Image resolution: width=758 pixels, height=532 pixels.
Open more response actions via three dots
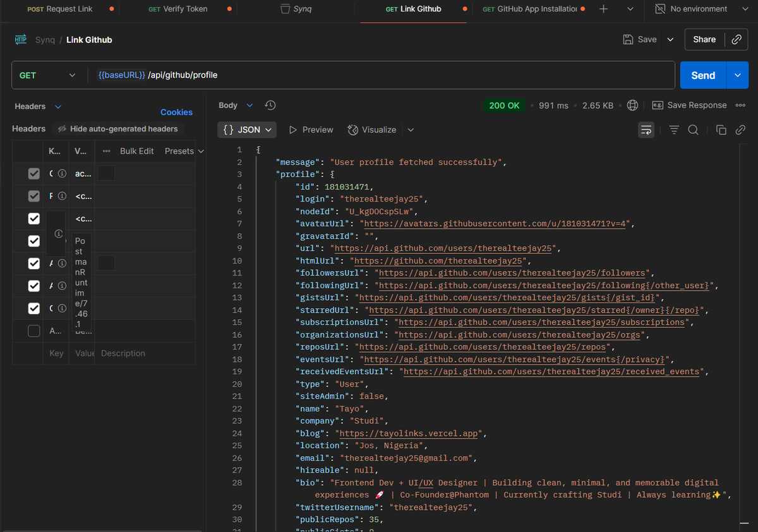point(740,105)
